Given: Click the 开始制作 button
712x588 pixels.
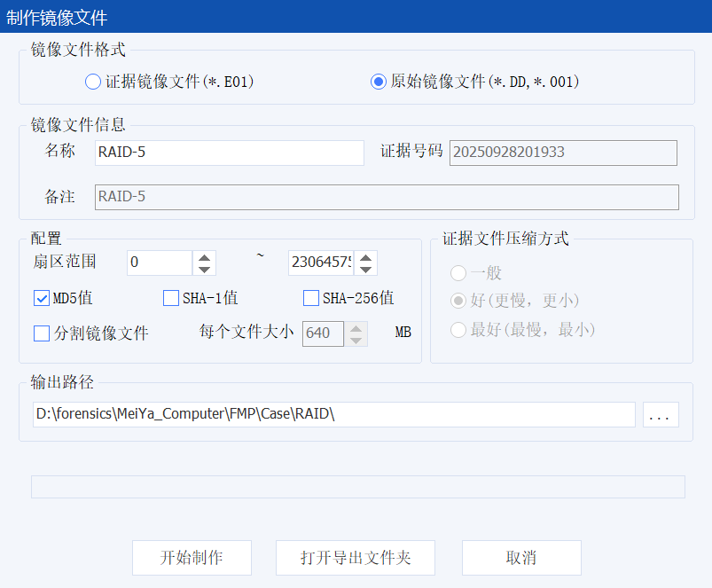Looking at the screenshot, I should [192, 558].
